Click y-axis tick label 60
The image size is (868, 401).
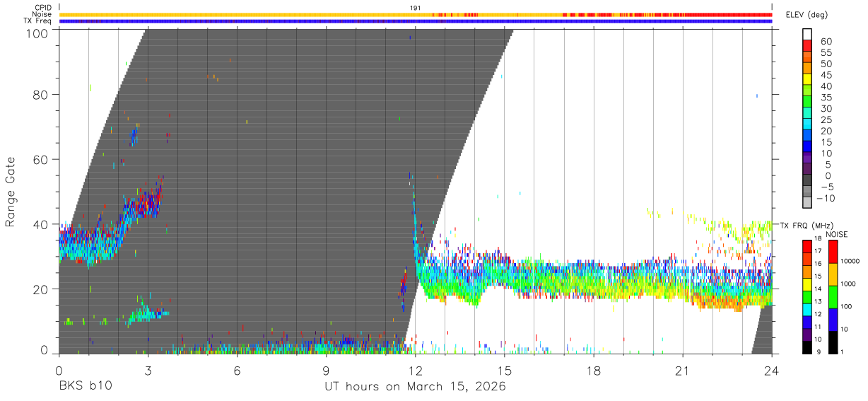[41, 159]
